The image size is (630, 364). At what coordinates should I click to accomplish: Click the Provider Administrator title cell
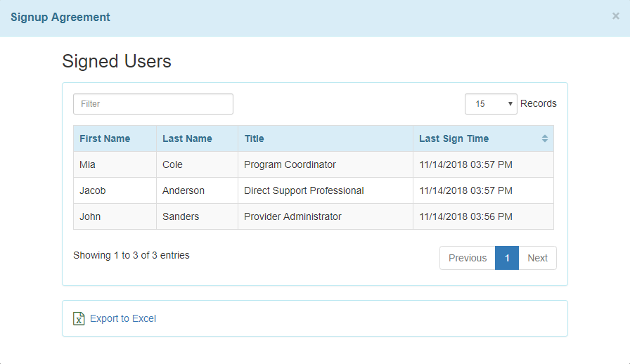coord(292,216)
